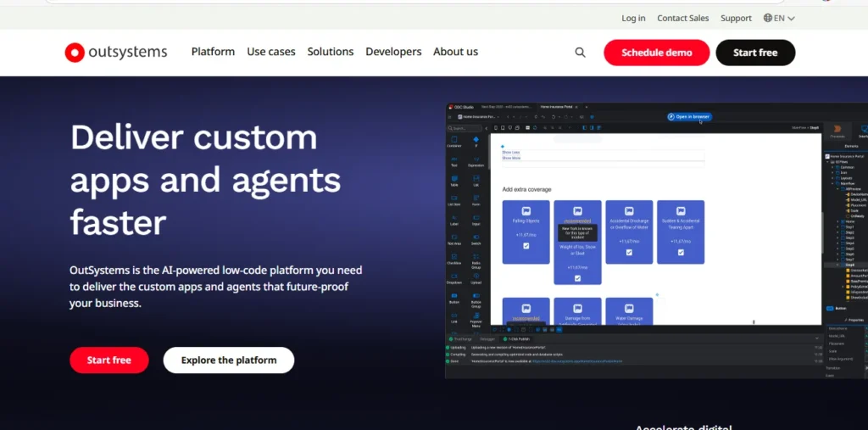Expand the Layouts folder in ODC Studio tree
This screenshot has width=868, height=430.
point(833,178)
